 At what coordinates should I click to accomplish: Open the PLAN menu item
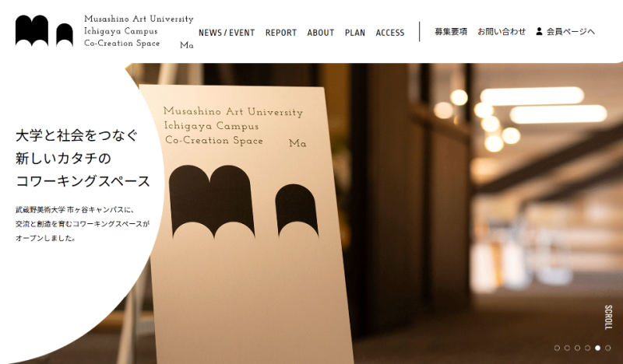(x=355, y=33)
